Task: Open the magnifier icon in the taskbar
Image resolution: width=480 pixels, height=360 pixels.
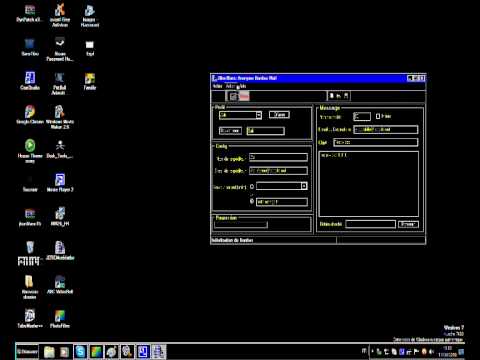Action: (x=127, y=352)
